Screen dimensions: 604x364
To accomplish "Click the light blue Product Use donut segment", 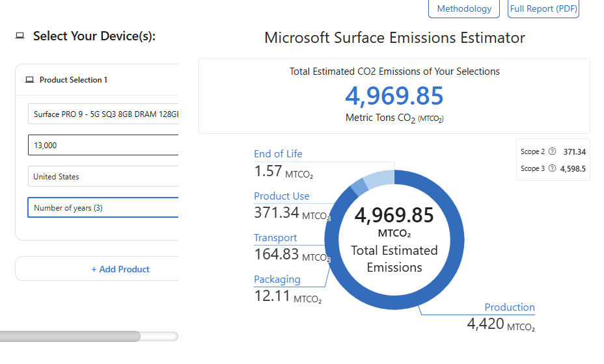I will pos(379,179).
